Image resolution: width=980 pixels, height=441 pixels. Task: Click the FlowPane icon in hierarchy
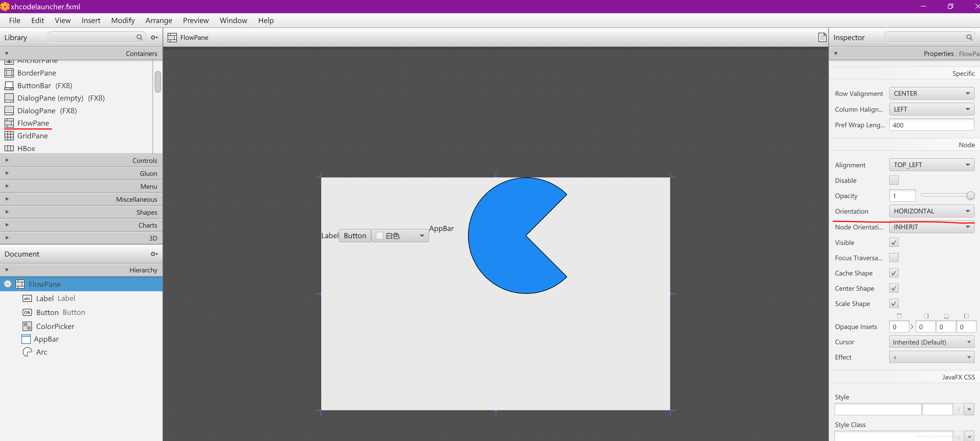tap(19, 284)
